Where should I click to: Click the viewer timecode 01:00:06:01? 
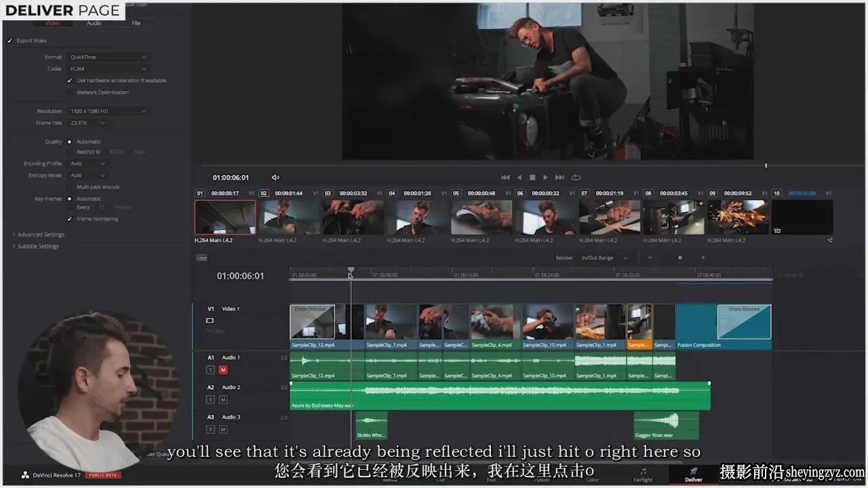[x=231, y=178]
